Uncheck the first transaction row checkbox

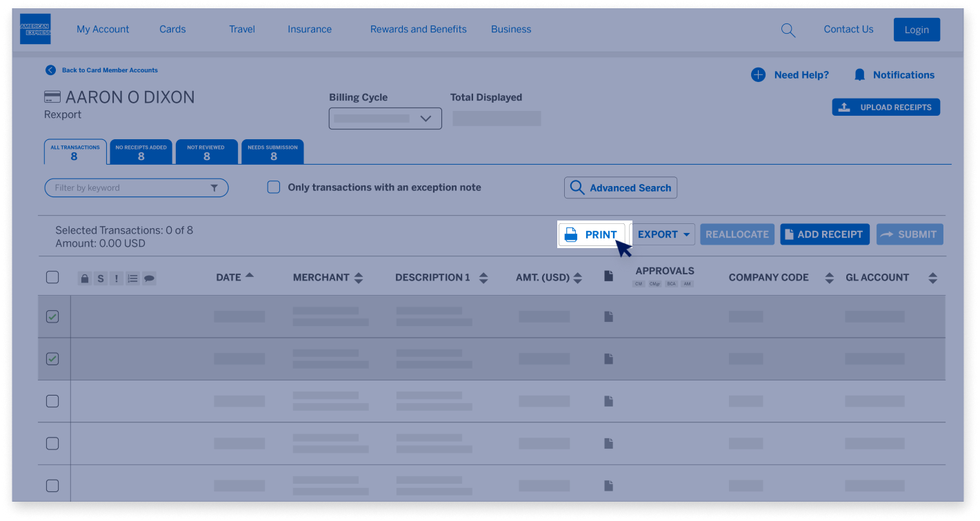click(x=52, y=316)
